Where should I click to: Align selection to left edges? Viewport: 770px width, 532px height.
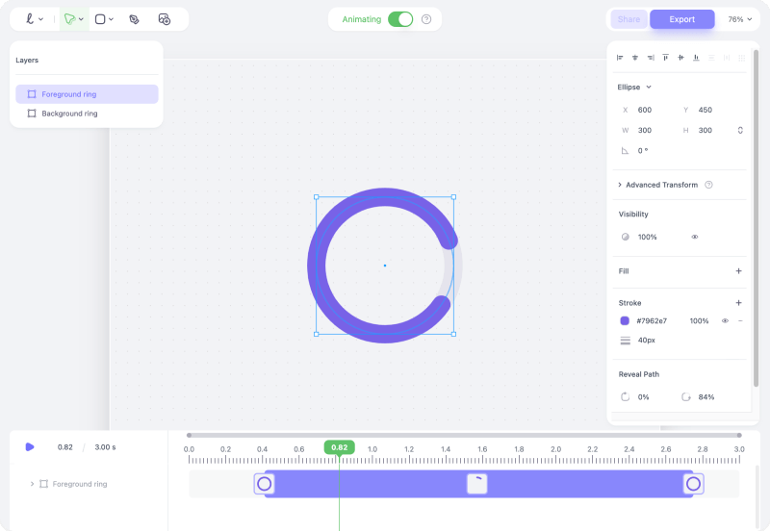point(620,58)
